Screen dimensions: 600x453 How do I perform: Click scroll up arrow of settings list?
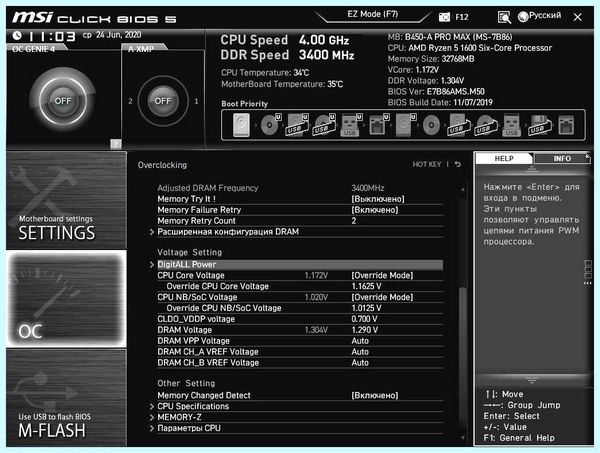463,189
